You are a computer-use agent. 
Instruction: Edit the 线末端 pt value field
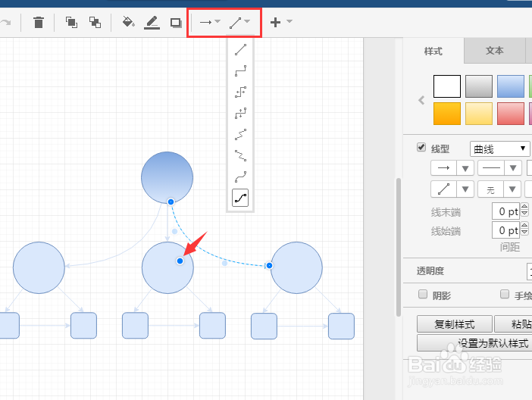pyautogui.click(x=506, y=211)
